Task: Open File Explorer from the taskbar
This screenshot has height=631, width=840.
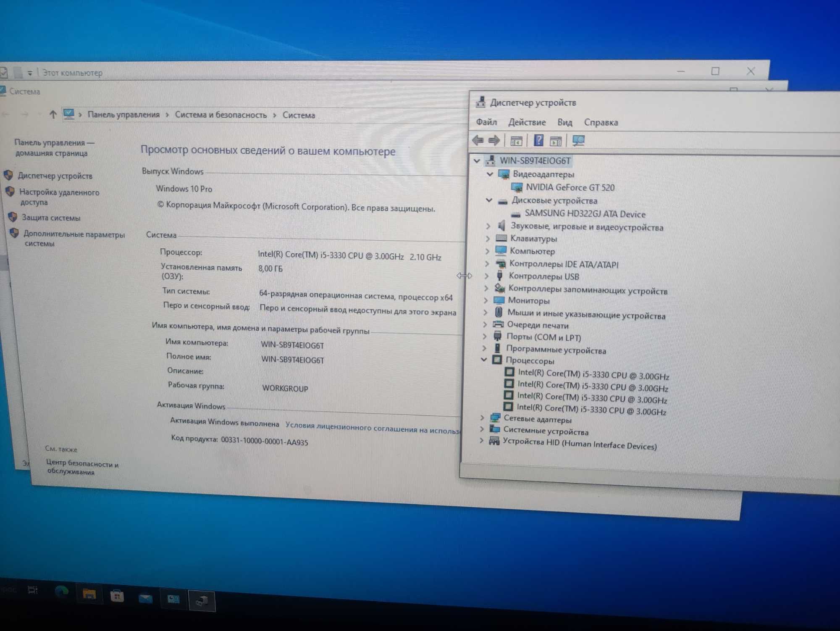Action: (x=89, y=594)
